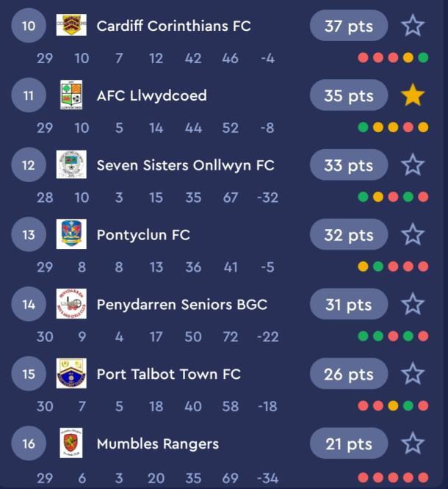Open the Pontyclun FC team name
Viewport: 448px width, 489px height.
(143, 235)
